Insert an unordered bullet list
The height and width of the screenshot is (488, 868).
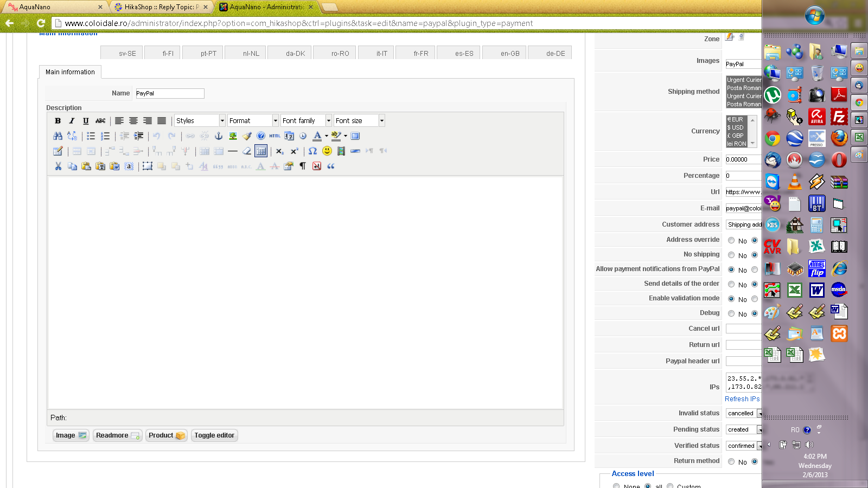[x=91, y=136]
